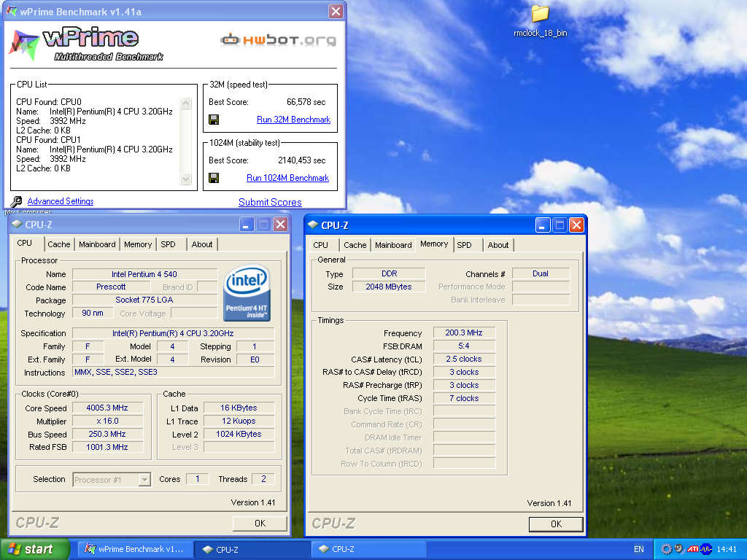Viewport: 747px width, 560px height.
Task: Click the Channels value Dual
Action: [541, 273]
